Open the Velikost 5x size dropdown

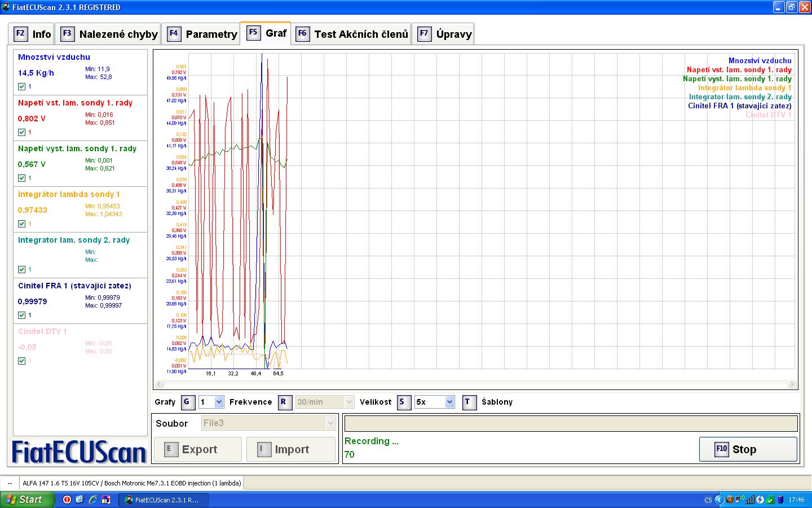pyautogui.click(x=449, y=402)
